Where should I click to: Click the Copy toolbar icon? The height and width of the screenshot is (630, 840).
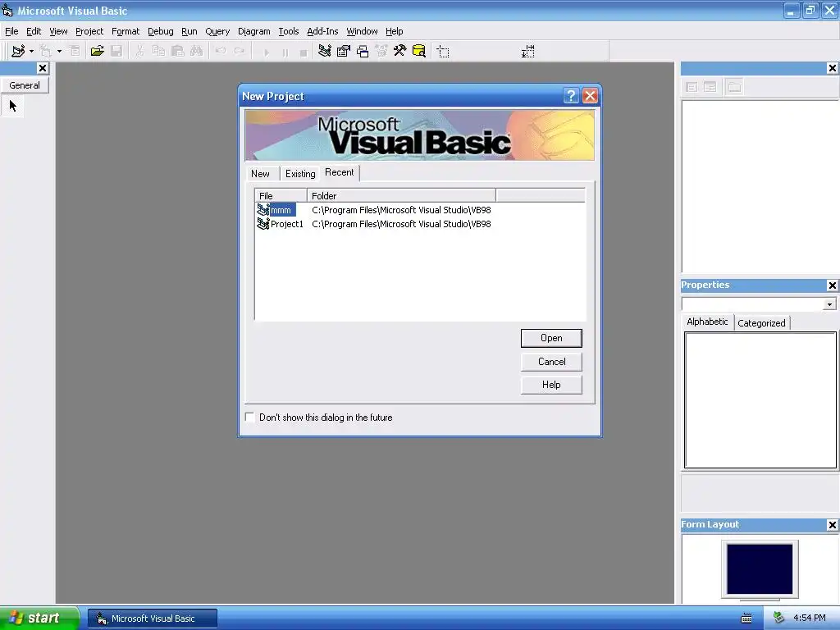pyautogui.click(x=158, y=51)
